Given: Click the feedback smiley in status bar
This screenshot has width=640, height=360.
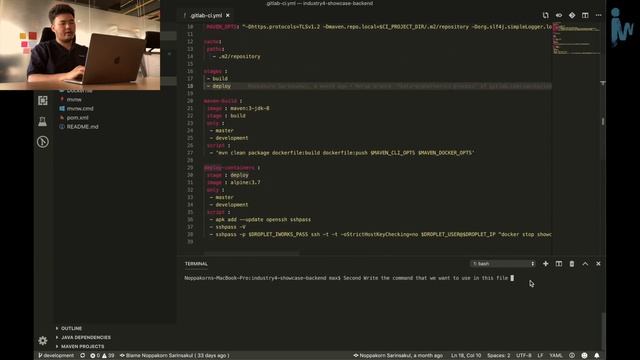Looking at the screenshot, I should point(584,356).
